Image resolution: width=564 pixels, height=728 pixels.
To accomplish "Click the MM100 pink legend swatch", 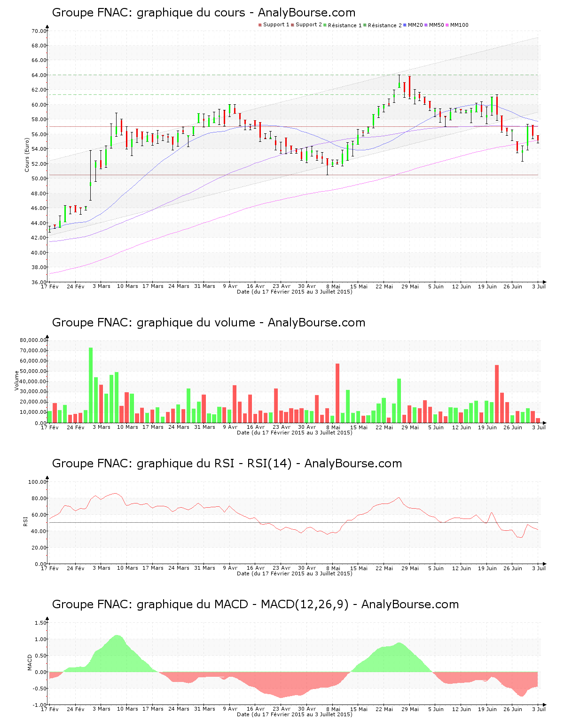I will (447, 25).
